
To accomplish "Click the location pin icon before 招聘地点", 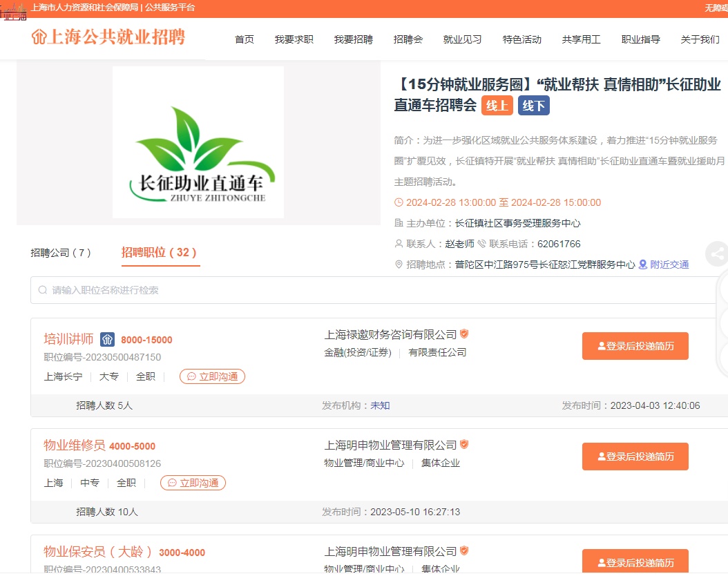I will 399,265.
